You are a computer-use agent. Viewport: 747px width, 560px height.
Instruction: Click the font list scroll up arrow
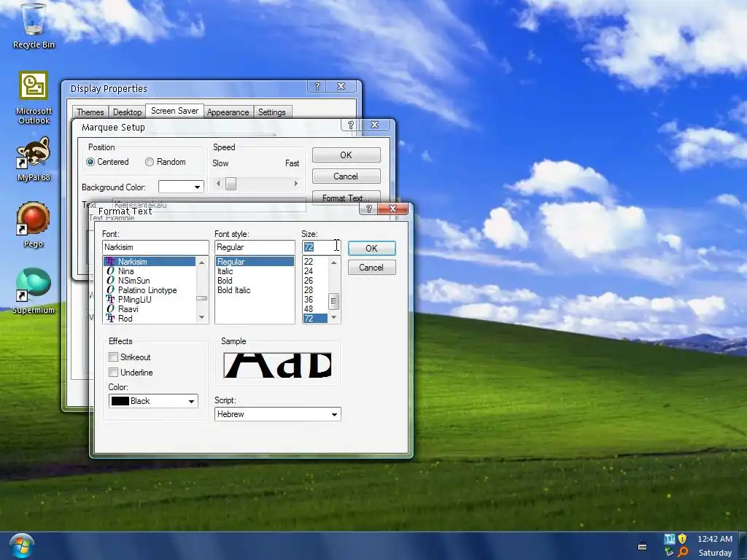[x=201, y=262]
